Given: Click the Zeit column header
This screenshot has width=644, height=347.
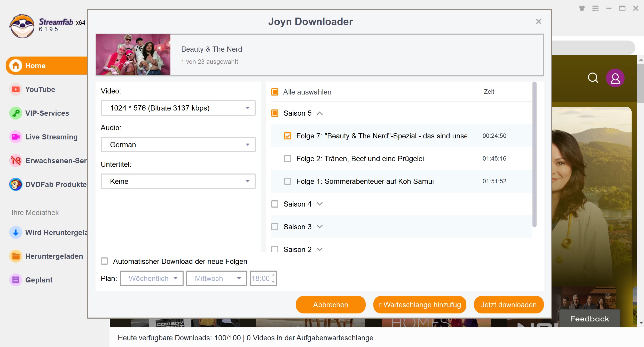Looking at the screenshot, I should click(x=489, y=92).
